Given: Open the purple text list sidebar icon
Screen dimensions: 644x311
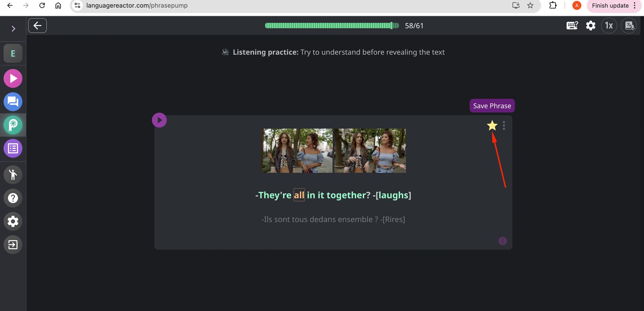Looking at the screenshot, I should click(x=13, y=148).
